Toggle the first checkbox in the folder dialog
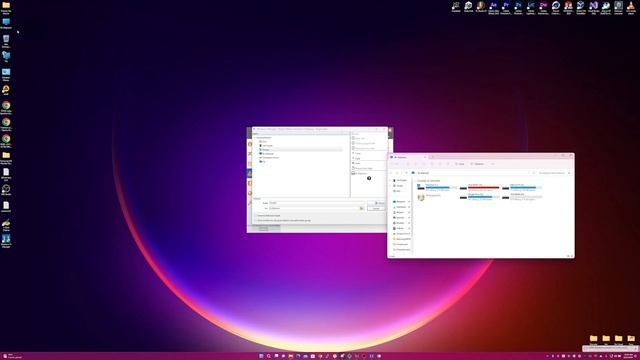 click(256, 216)
